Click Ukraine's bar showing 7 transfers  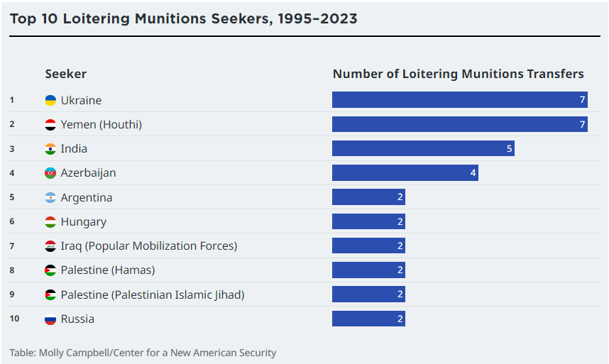click(x=460, y=100)
